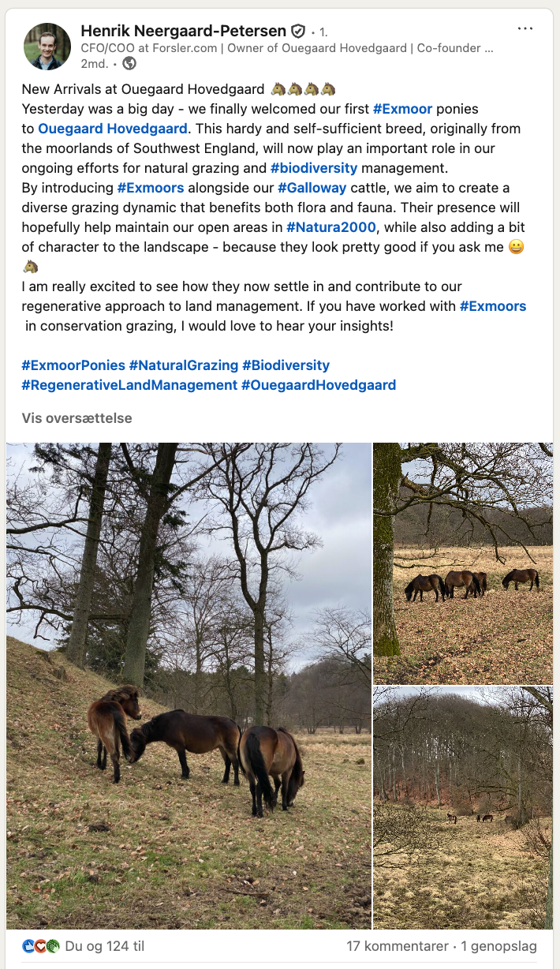Viewport: 560px width, 969px height.
Task: Click the reaction emoji icons cluster
Action: click(x=41, y=945)
